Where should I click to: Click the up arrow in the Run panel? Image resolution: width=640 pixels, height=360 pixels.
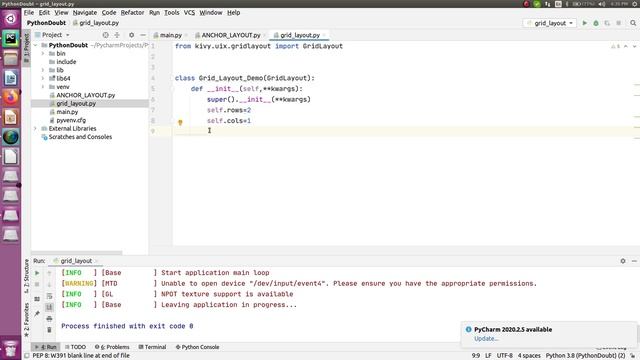[x=49, y=273]
